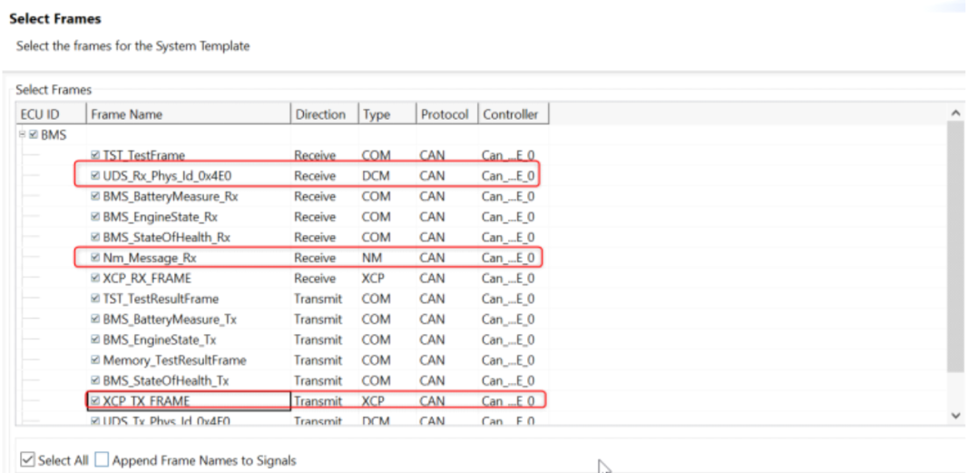
Task: Click CAN protocol in BMS_EngineState_Tx row
Action: [433, 340]
